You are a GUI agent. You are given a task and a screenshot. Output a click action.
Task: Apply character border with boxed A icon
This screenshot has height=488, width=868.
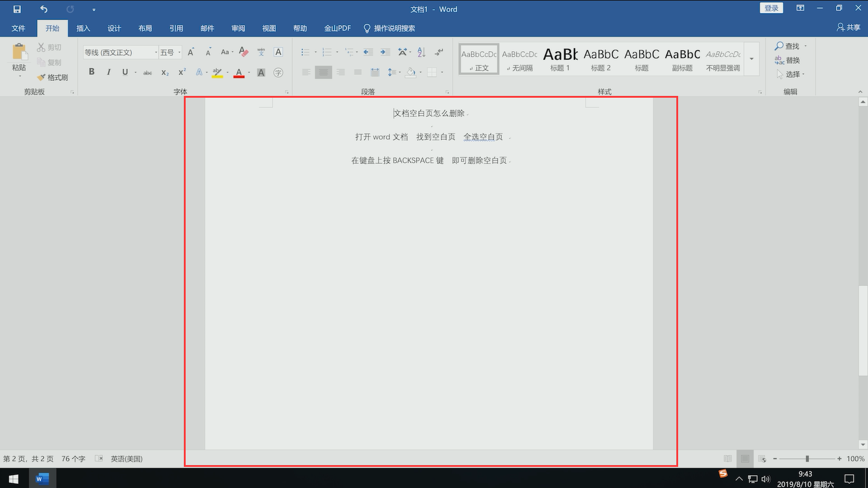click(278, 52)
